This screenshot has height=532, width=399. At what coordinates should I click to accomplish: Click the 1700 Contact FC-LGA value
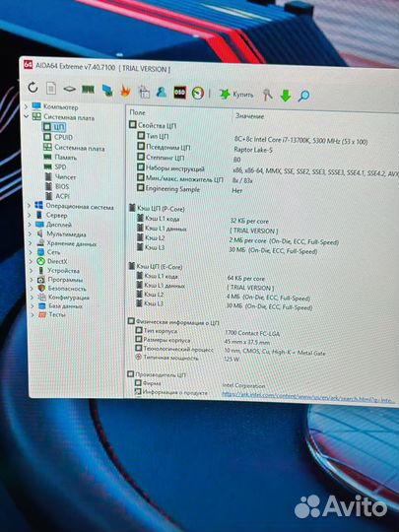(252, 333)
